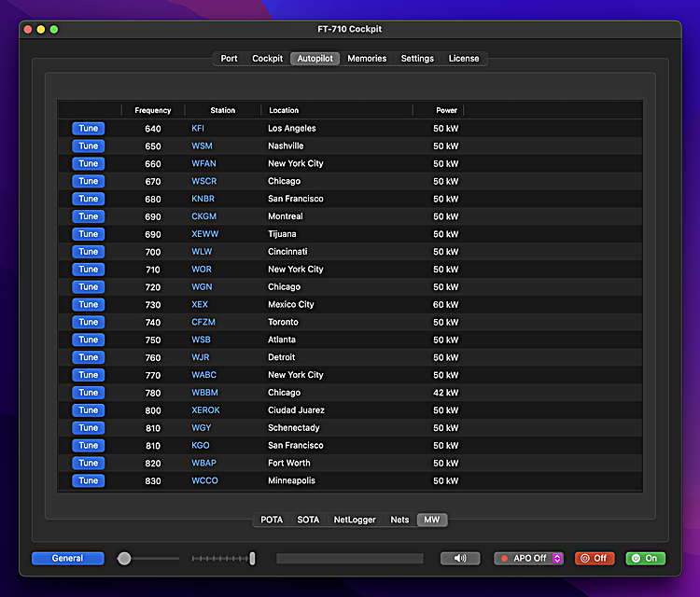Viewport: 700px width, 597px height.
Task: Open the Memories tab
Action: coord(367,59)
